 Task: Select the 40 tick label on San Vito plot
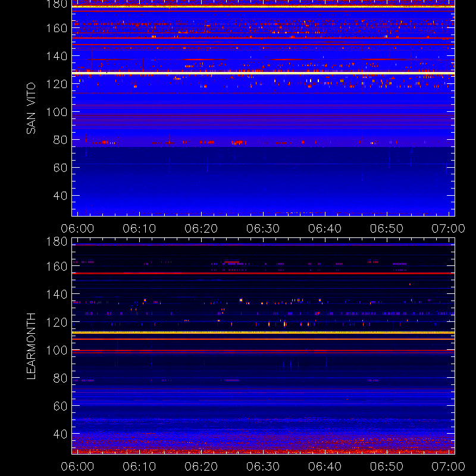coord(61,196)
